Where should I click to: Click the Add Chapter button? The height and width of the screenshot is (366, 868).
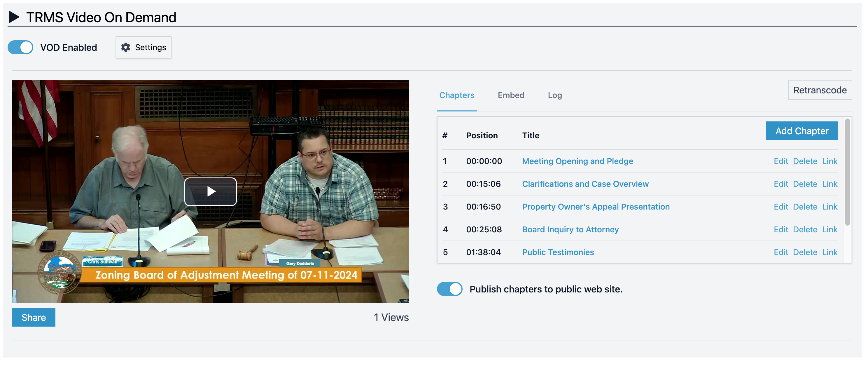point(801,131)
